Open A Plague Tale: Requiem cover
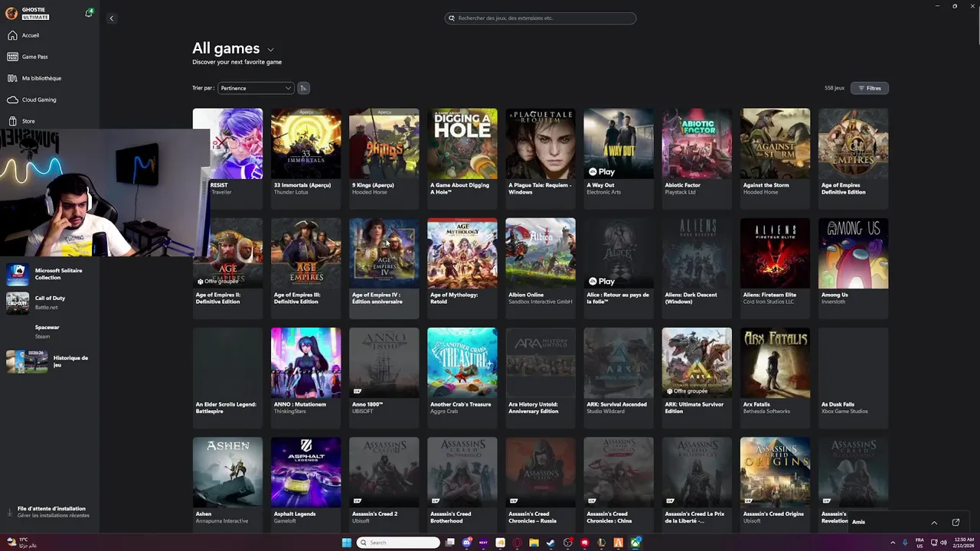 tap(541, 143)
